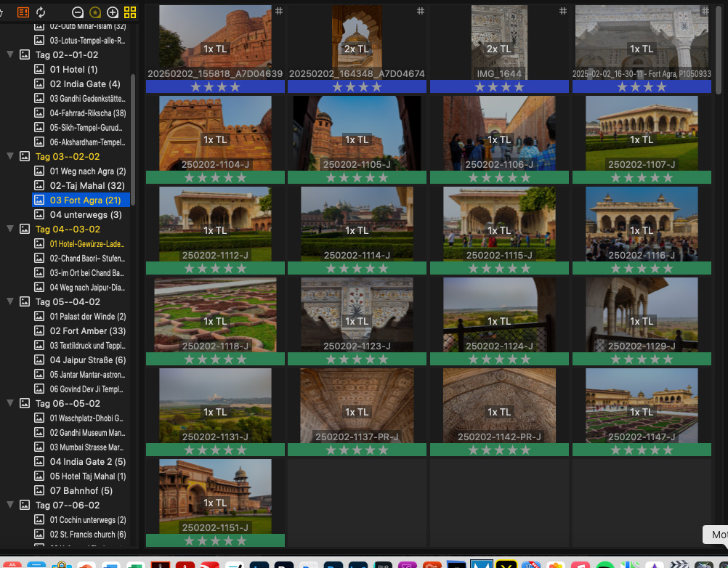Click the refresh arrows icon
The height and width of the screenshot is (568, 728).
[x=41, y=12]
